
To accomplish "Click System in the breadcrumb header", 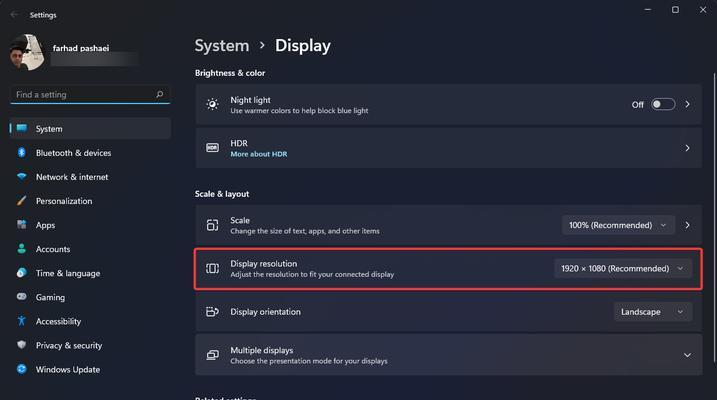I will [222, 46].
